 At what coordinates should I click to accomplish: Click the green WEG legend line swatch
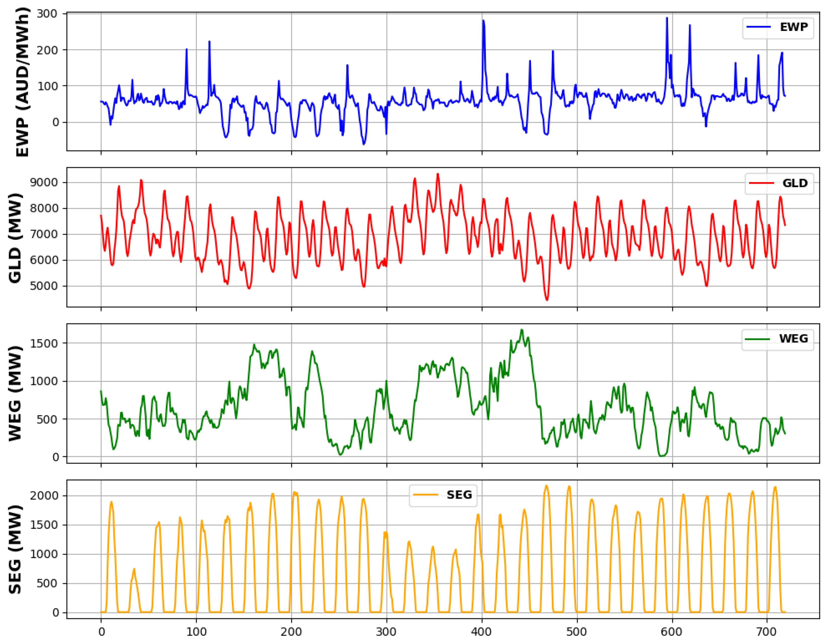(757, 339)
